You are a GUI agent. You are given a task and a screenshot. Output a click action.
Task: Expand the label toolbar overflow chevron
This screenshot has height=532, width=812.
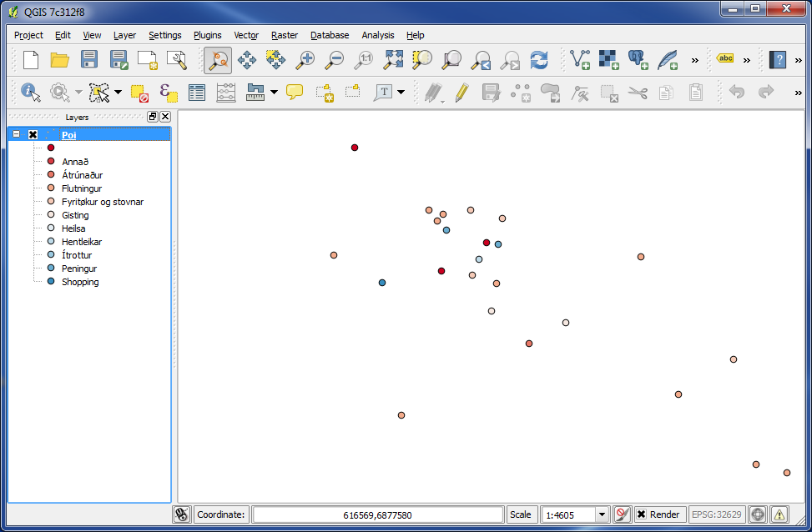(x=747, y=61)
